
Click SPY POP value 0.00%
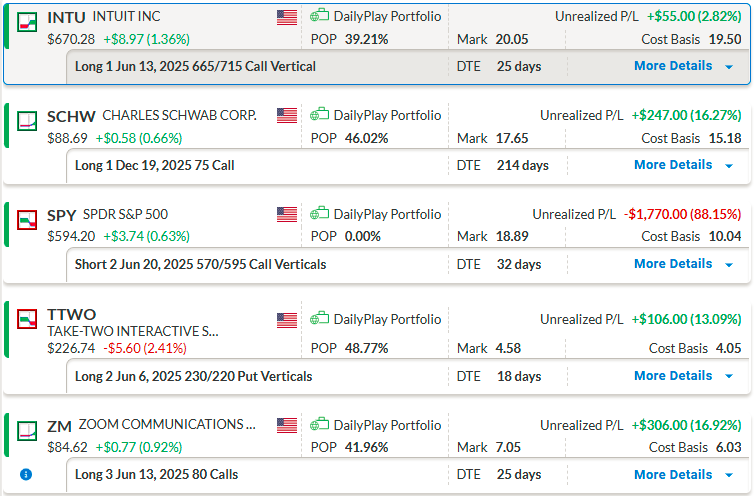click(x=363, y=236)
